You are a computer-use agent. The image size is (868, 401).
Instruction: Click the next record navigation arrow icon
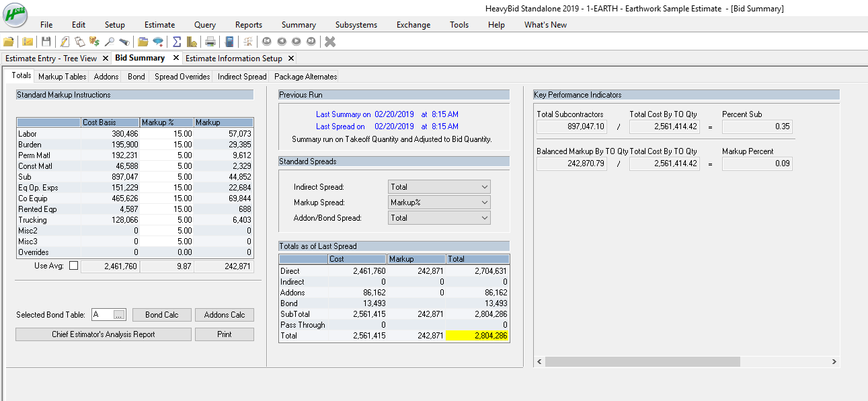(x=297, y=41)
